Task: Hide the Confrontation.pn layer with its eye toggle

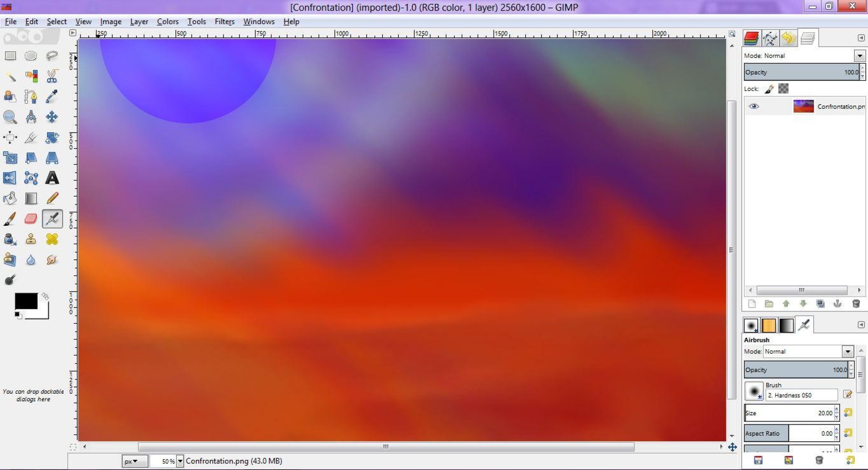Action: (x=755, y=106)
